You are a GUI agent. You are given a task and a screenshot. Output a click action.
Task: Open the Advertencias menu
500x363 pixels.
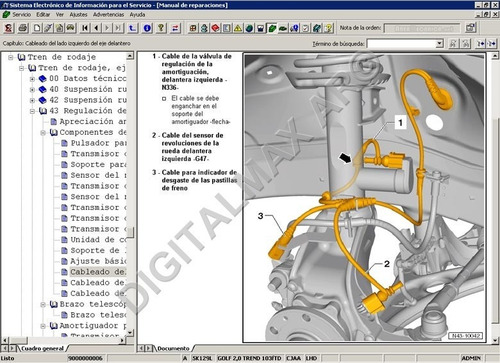tap(108, 15)
